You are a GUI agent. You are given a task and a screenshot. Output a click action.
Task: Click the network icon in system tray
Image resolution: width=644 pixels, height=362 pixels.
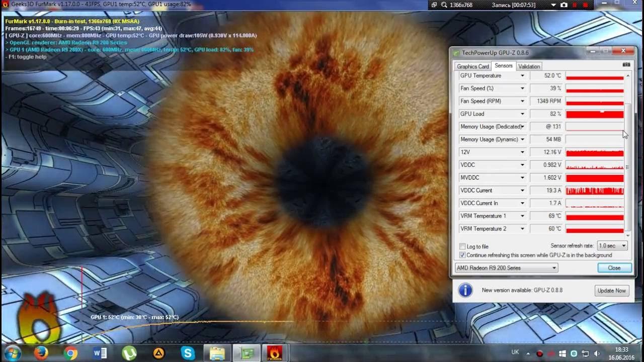(x=584, y=353)
